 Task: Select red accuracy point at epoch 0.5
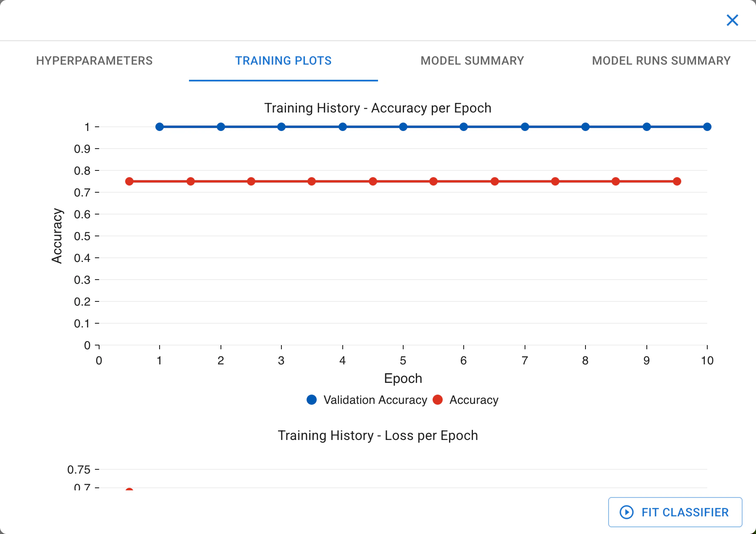(x=129, y=181)
